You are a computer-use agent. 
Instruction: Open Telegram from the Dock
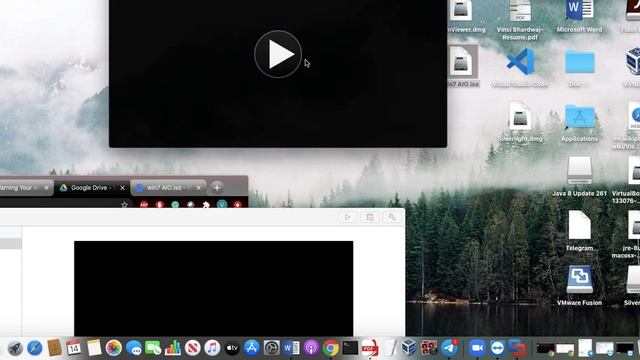[449, 348]
